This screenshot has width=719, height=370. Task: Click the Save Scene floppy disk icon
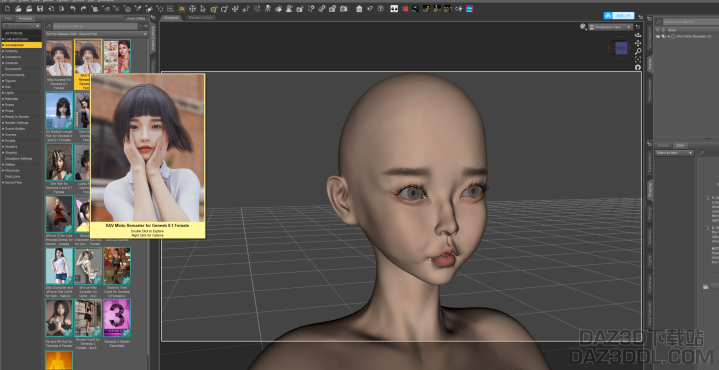pos(40,9)
